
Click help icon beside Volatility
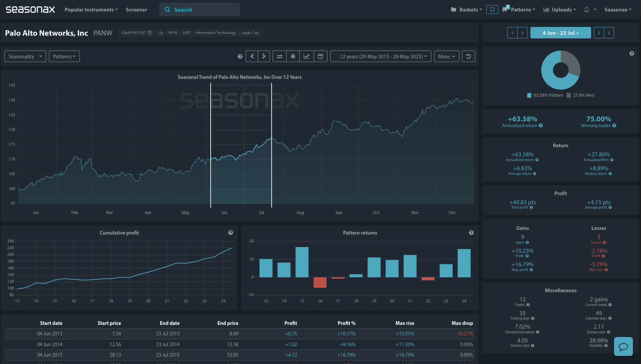[x=606, y=345]
